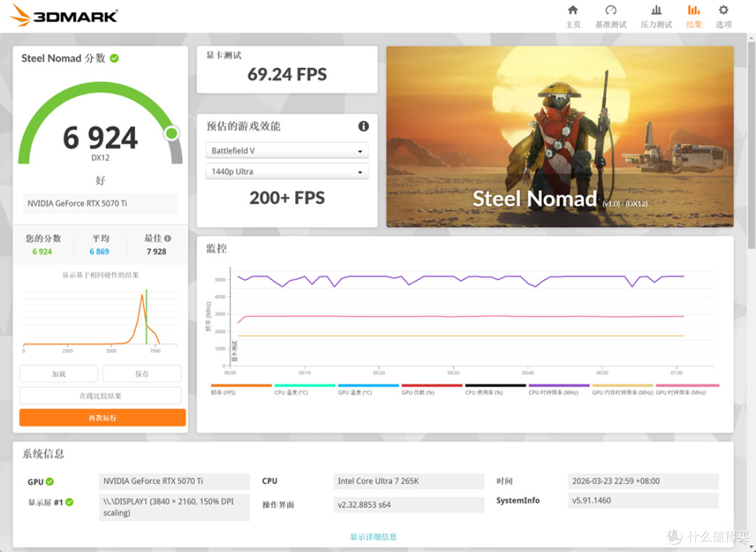This screenshot has width=756, height=552.
Task: Click the DISPLAY1 3840 × 2160 display field
Action: click(x=174, y=507)
